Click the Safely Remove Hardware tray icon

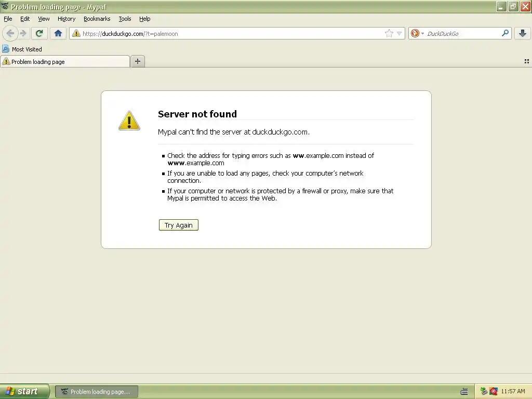(x=484, y=391)
